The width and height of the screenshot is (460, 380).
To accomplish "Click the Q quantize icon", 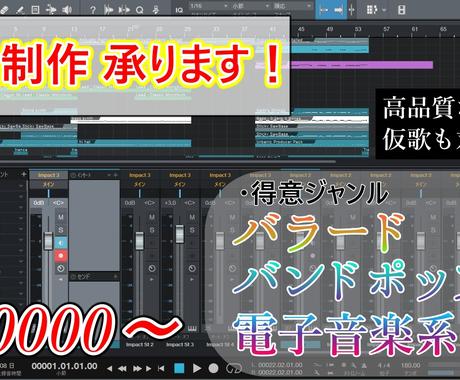I will [140, 10].
